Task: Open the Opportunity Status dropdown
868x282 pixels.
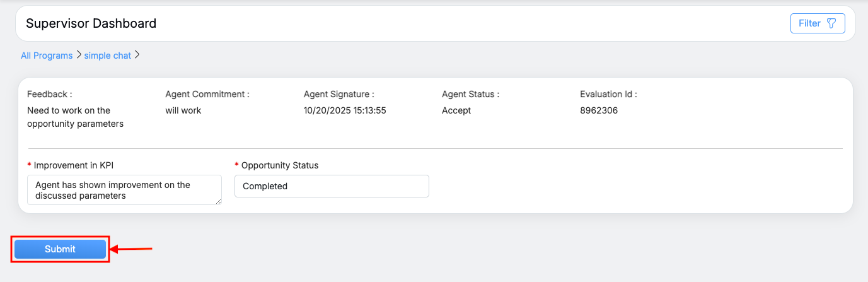Action: pyautogui.click(x=332, y=186)
